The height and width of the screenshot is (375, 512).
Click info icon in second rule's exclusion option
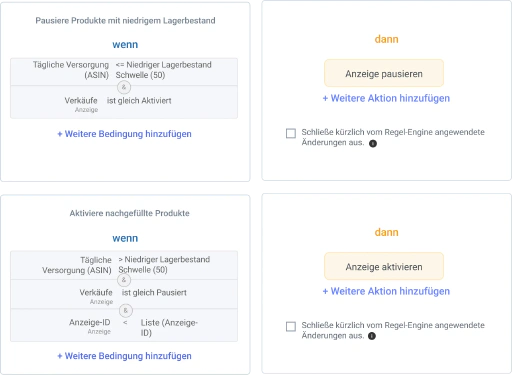pos(372,336)
